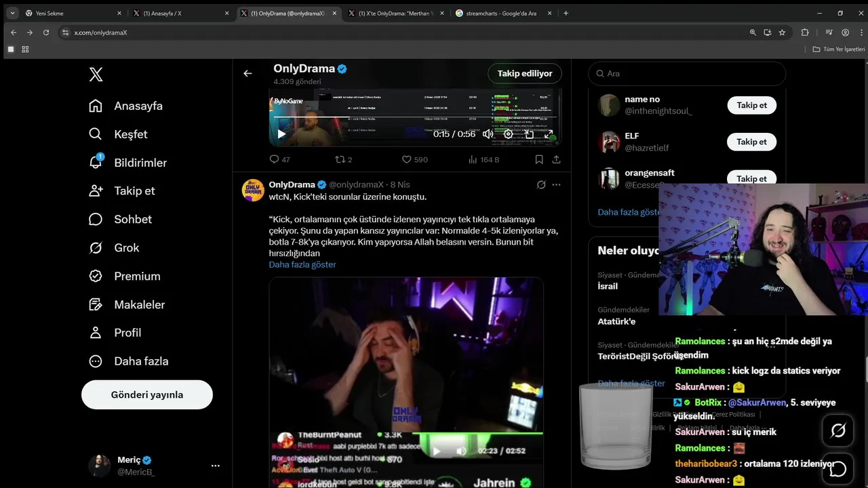Mute the first video's volume icon
The width and height of the screenshot is (868, 488).
click(x=488, y=134)
